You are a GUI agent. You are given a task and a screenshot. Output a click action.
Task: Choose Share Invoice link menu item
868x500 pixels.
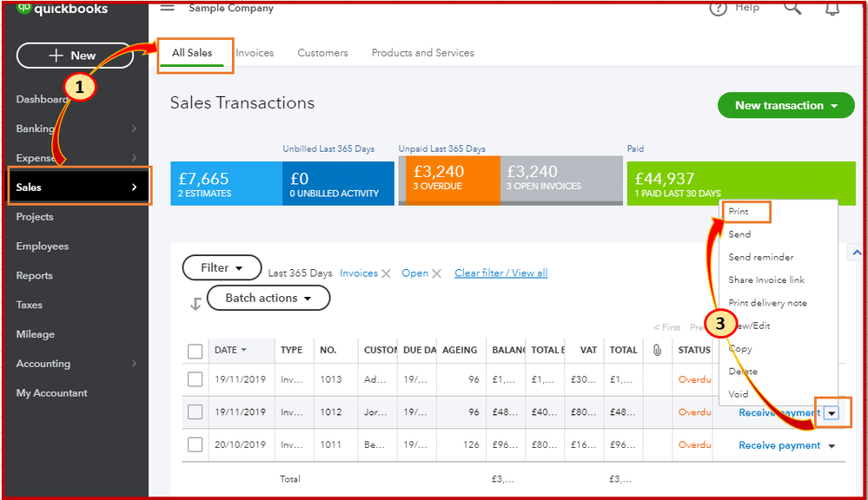coord(766,280)
